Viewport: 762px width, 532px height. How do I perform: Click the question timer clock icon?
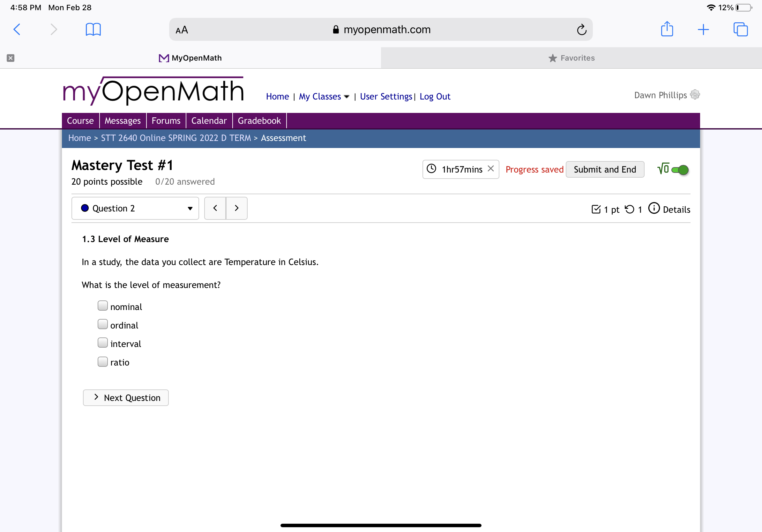pos(431,169)
